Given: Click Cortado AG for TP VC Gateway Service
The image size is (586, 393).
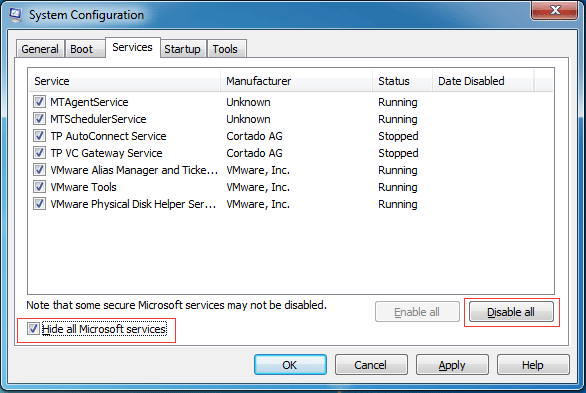Looking at the screenshot, I should 255,153.
